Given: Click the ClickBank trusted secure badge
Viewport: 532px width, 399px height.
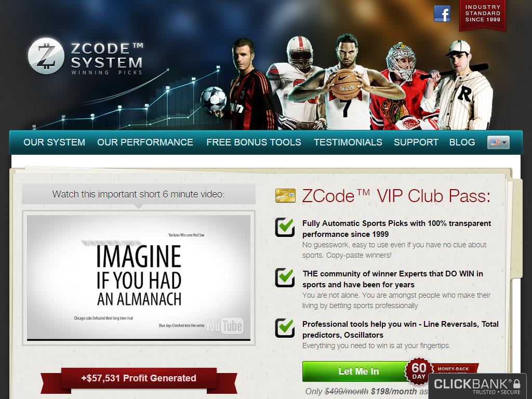Looking at the screenshot, I should pyautogui.click(x=477, y=386).
